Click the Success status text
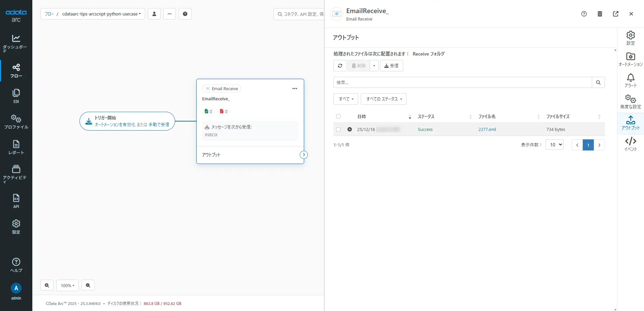This screenshot has height=311, width=644. (425, 129)
